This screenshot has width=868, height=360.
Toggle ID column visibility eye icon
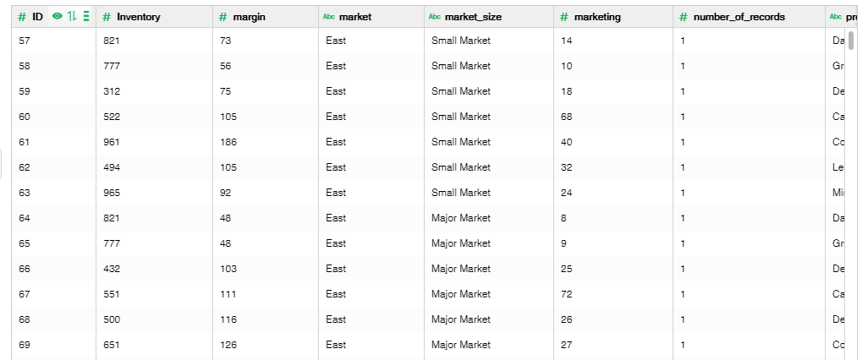point(58,17)
